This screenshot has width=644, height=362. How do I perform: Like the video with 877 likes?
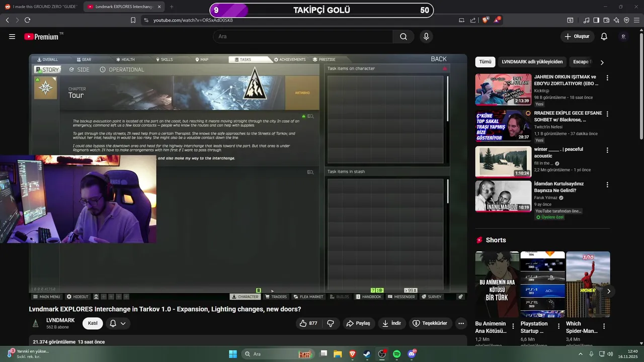click(308, 323)
